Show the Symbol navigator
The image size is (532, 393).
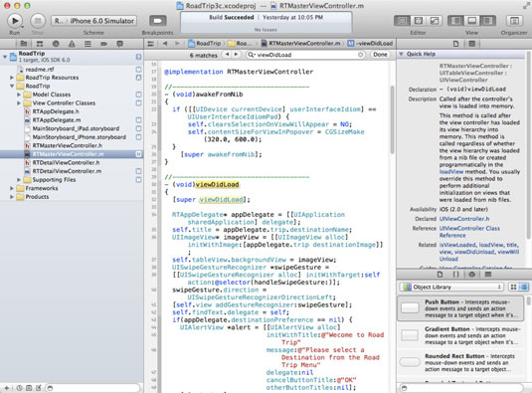pos(40,44)
